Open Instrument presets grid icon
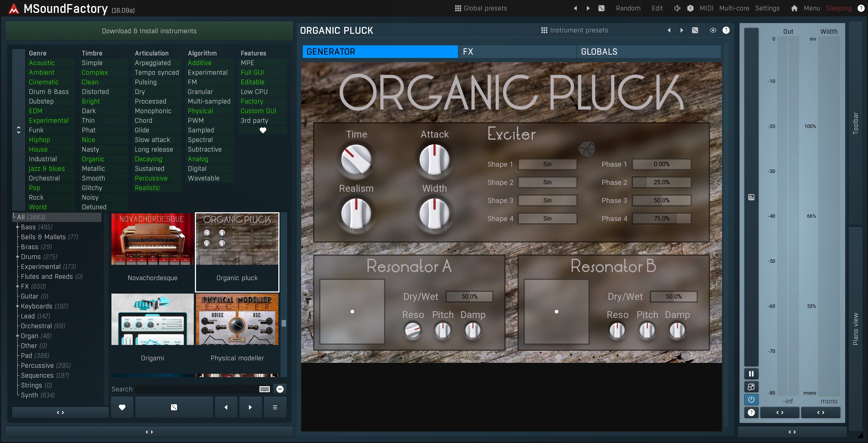 pyautogui.click(x=544, y=30)
